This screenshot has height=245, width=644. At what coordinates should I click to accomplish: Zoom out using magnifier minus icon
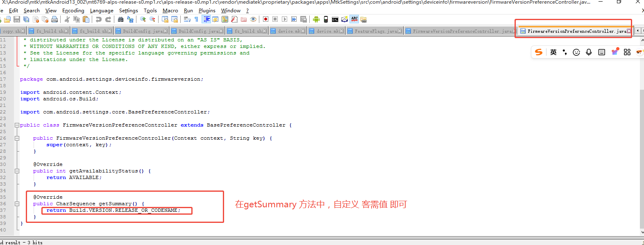click(x=152, y=19)
